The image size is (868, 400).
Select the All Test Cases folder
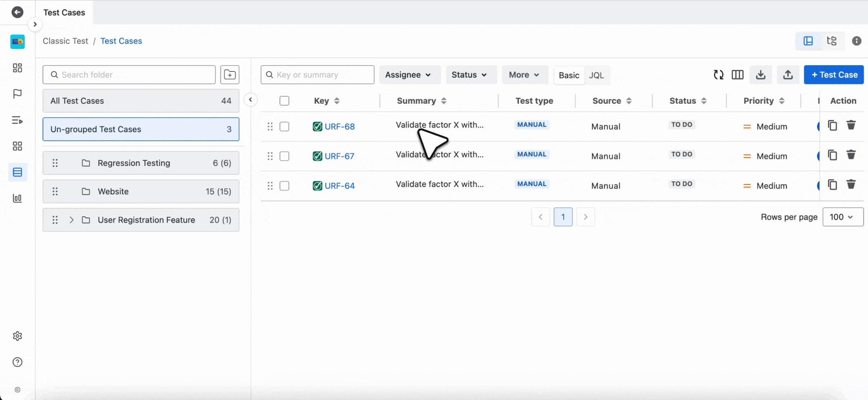141,101
